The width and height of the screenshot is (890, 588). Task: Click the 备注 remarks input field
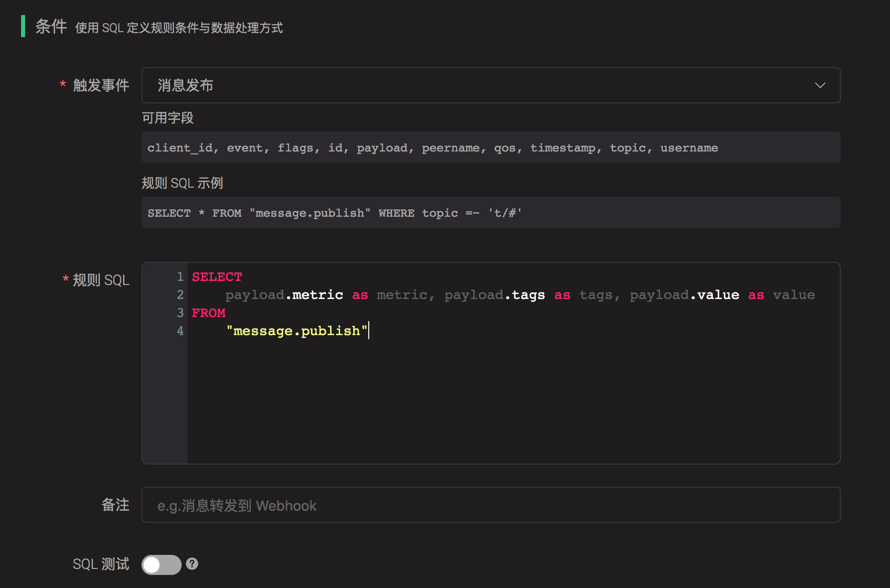[x=491, y=505]
